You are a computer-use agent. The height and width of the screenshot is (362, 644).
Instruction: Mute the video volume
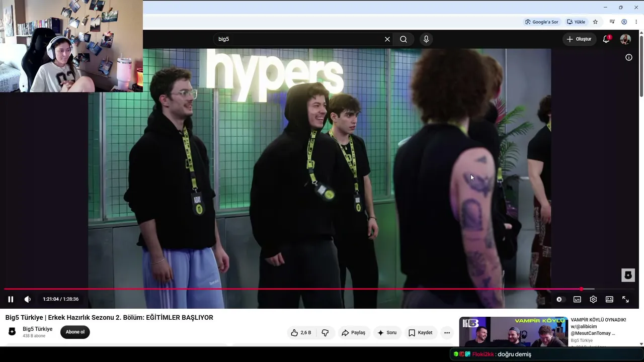(x=28, y=299)
